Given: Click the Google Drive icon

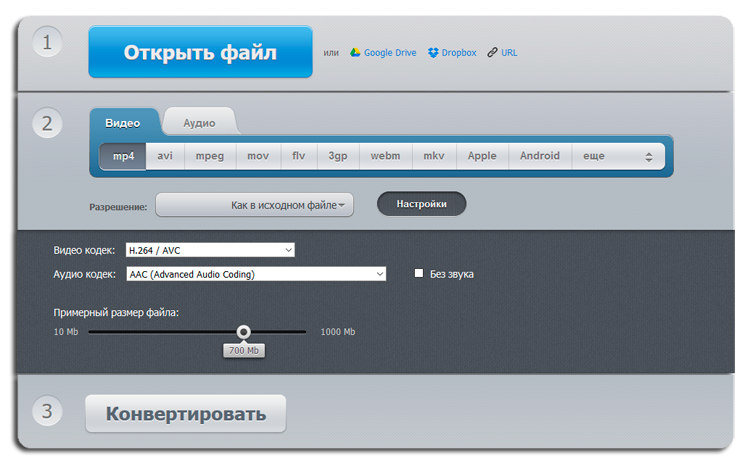Looking at the screenshot, I should pos(355,53).
